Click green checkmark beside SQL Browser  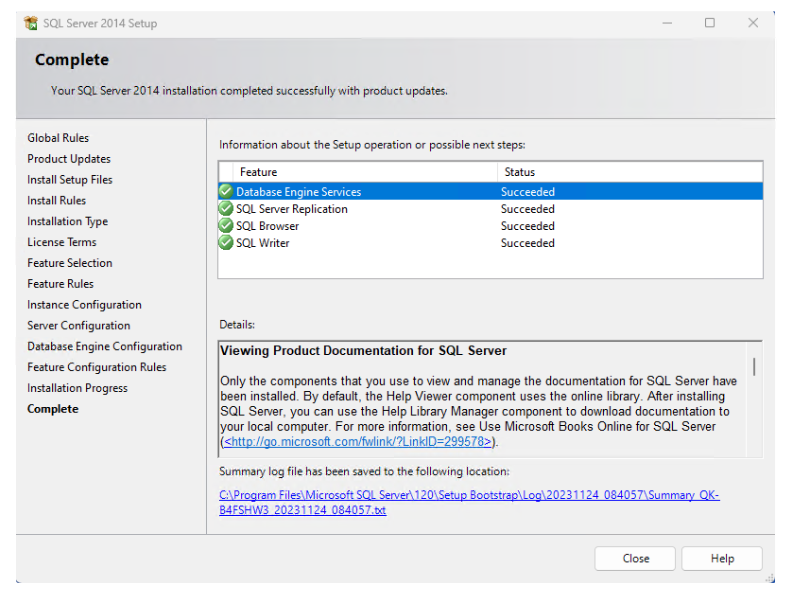pos(226,226)
